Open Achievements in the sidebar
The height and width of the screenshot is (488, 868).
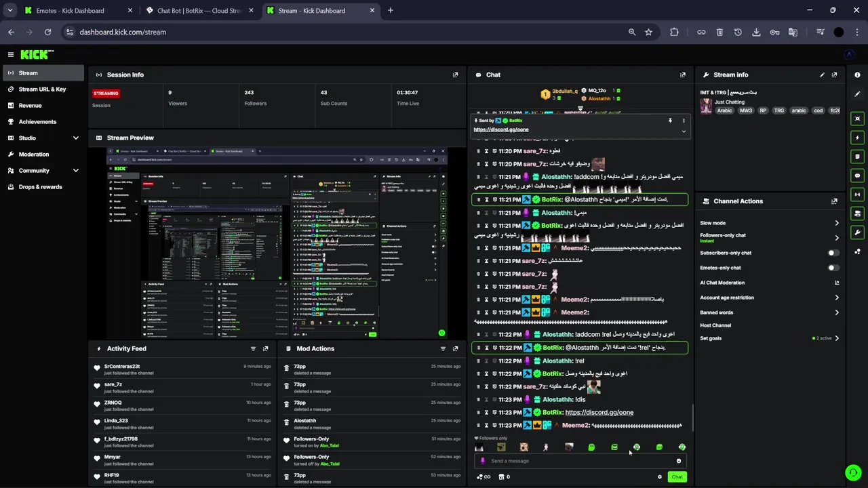pos(42,122)
